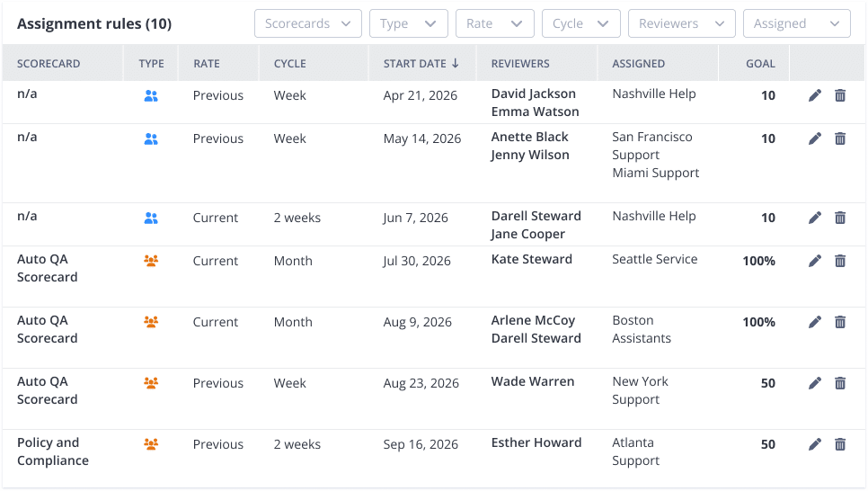
Task: Click the Scorecard column header
Action: point(49,64)
